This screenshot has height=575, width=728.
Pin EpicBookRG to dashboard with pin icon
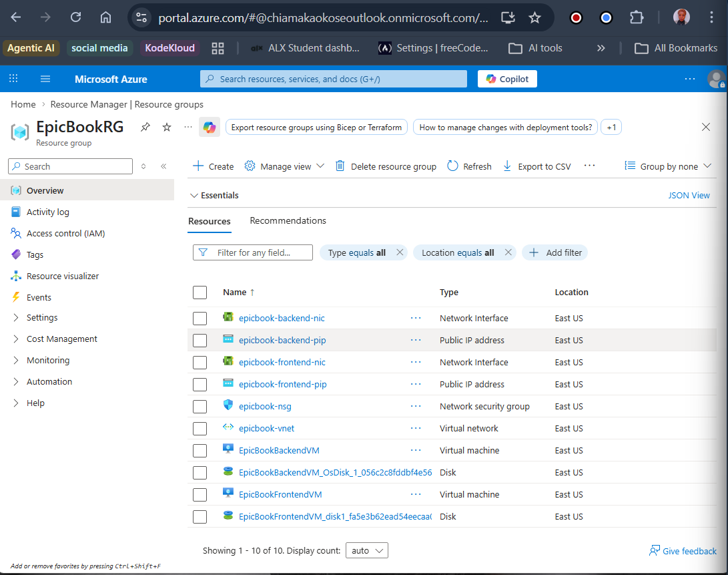click(145, 127)
